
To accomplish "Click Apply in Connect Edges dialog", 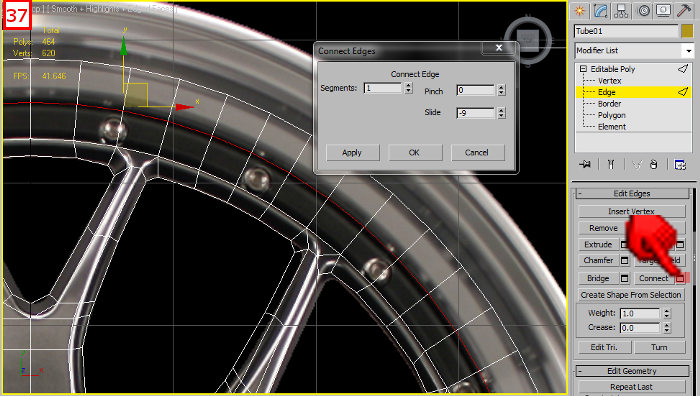I will tap(352, 153).
